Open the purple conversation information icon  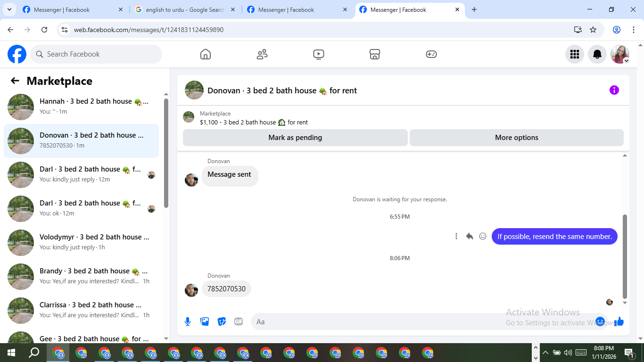click(614, 90)
